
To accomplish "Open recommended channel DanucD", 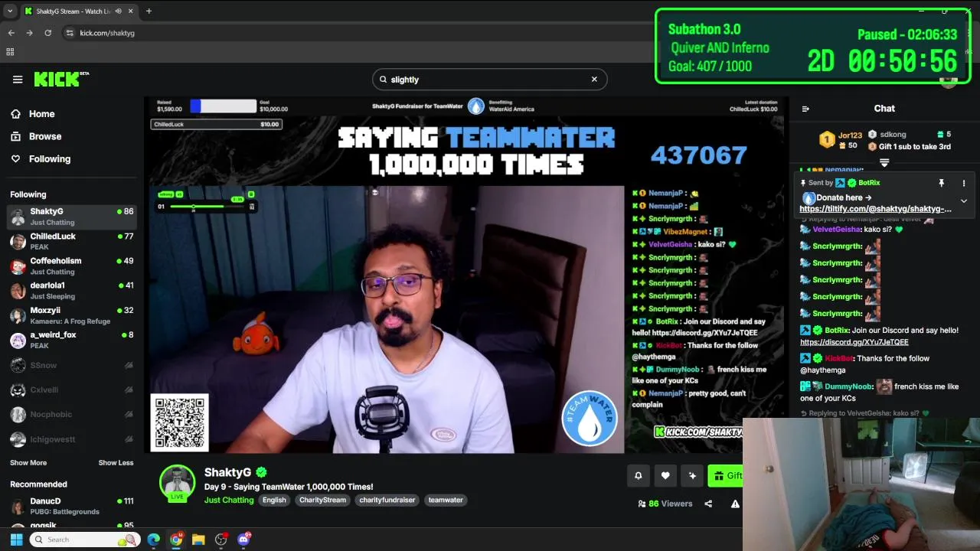I will [72, 506].
